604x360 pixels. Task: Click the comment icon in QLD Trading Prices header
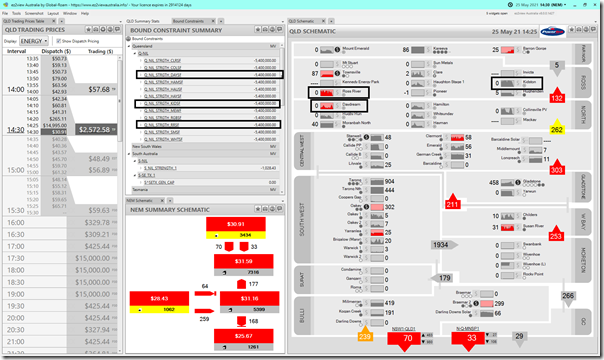point(117,30)
